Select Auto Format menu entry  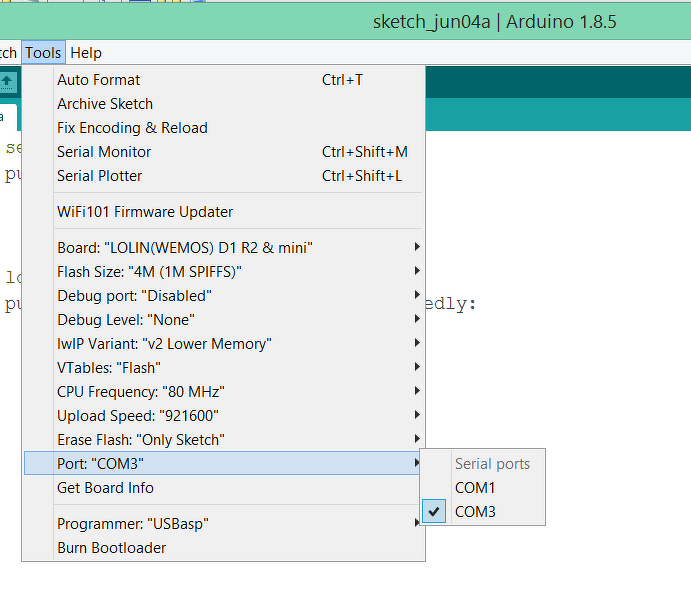224,80
